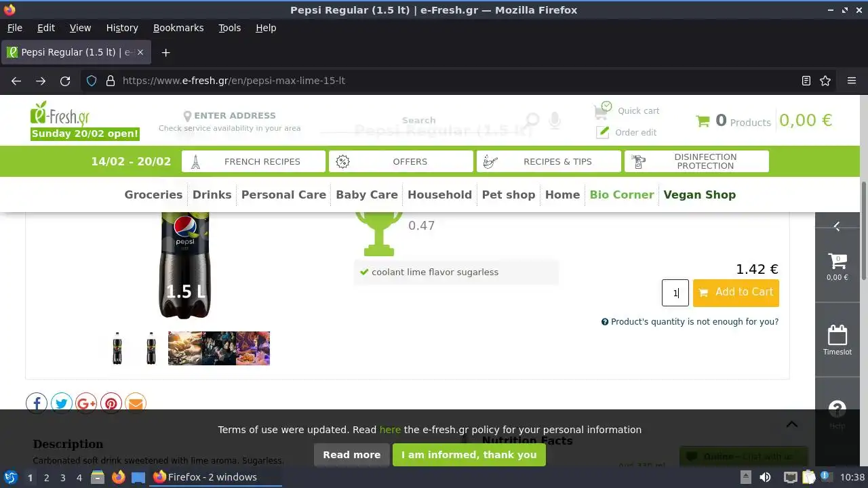Open the Home category

tap(563, 195)
